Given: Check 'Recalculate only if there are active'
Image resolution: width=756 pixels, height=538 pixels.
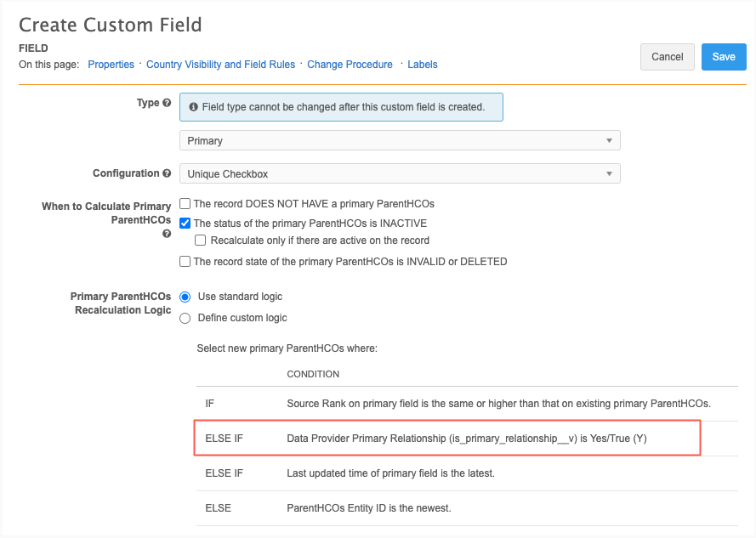Looking at the screenshot, I should click(201, 241).
